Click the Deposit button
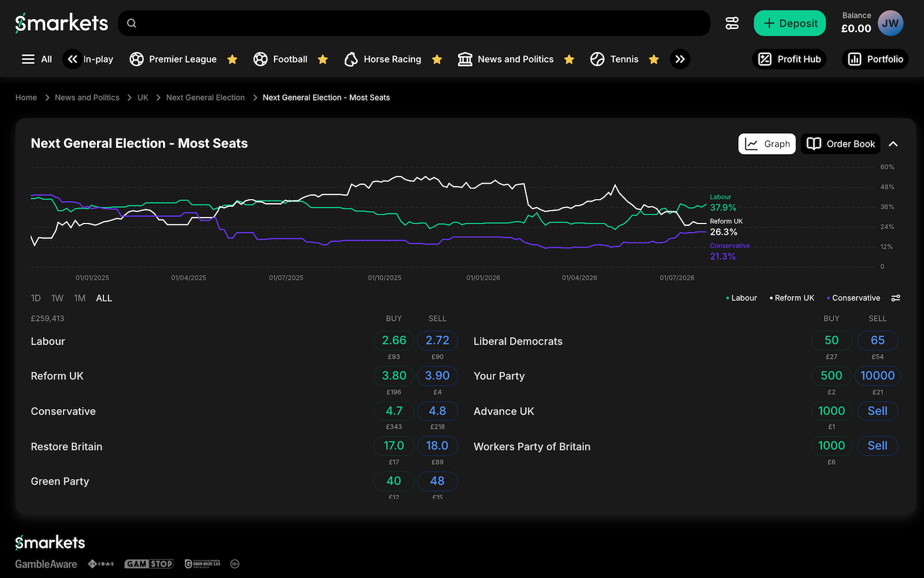Screen dimensions: 924x578 [790, 23]
